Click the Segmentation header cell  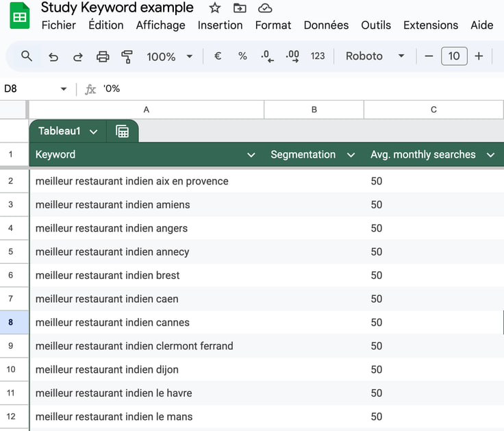pos(314,155)
